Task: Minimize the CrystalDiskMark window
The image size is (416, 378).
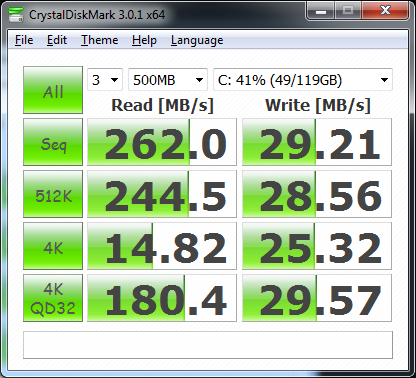Action: point(321,12)
